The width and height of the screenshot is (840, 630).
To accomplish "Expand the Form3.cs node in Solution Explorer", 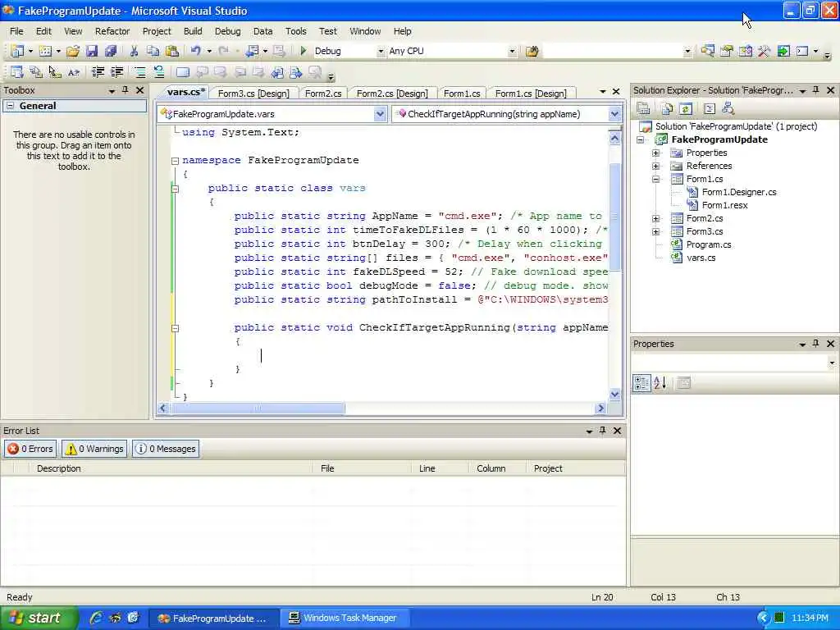I will [x=655, y=232].
